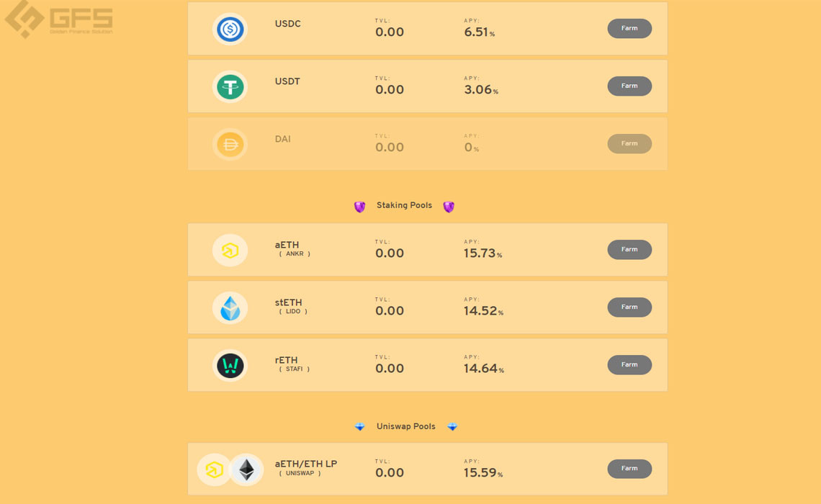Farm the USDT pool
The image size is (821, 504).
(629, 86)
